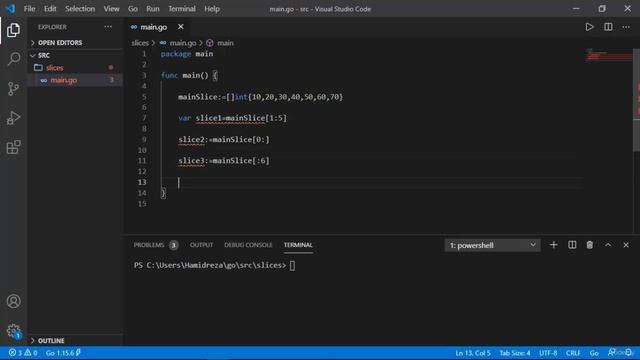Open the Selection menu

[x=80, y=9]
